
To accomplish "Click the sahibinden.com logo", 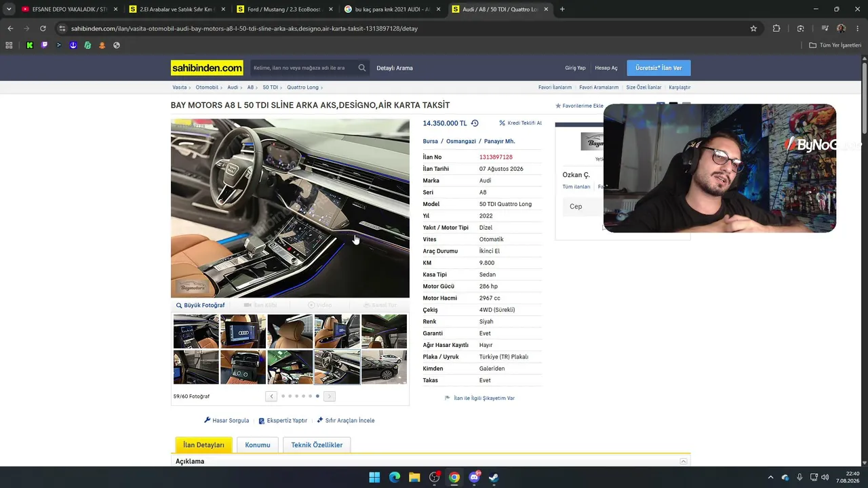I will point(207,68).
